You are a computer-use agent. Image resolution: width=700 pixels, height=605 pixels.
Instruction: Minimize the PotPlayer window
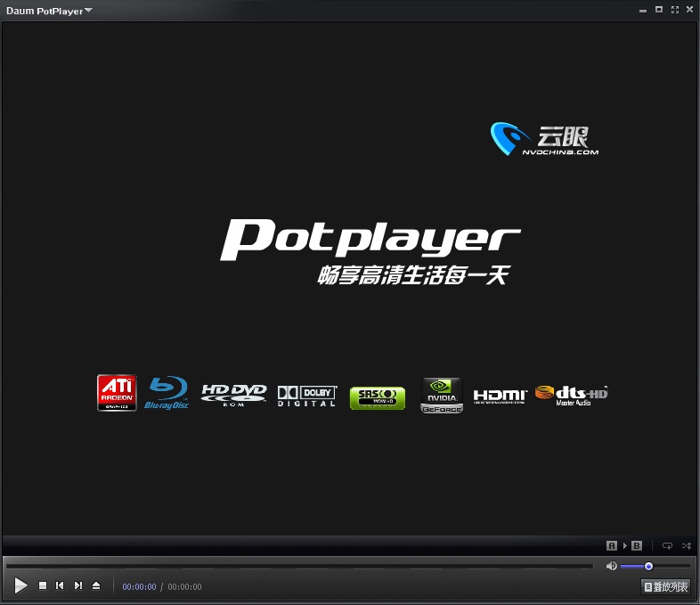tap(643, 11)
